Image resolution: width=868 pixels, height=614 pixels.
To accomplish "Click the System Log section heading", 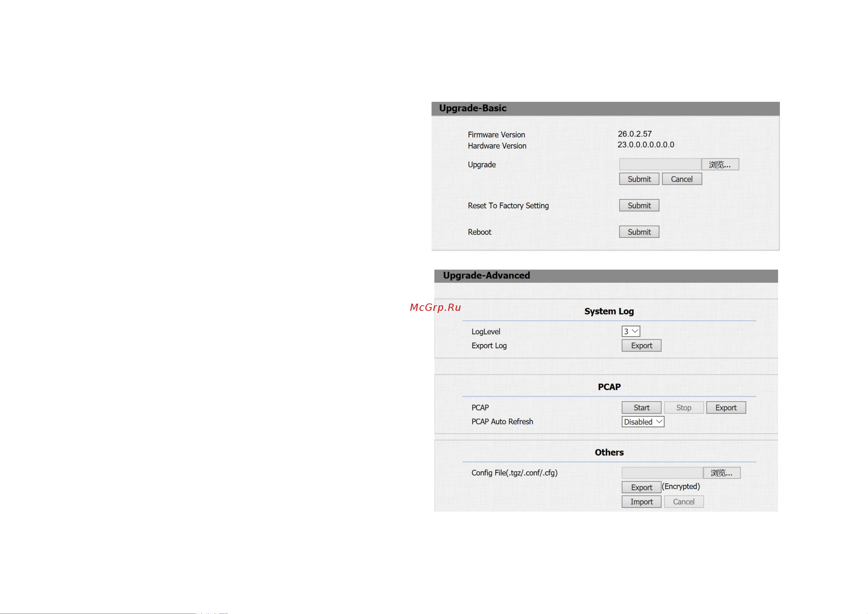I will (609, 311).
